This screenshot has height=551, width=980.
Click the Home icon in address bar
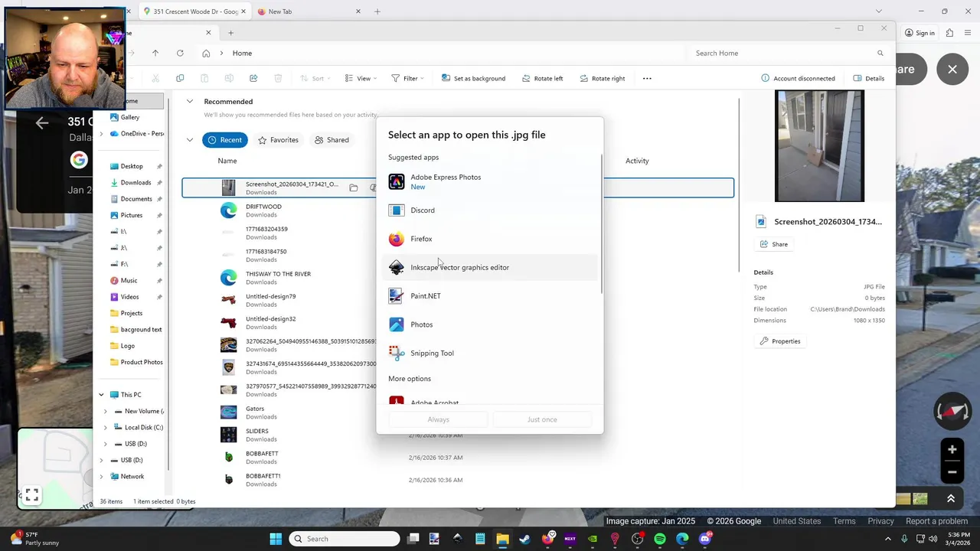pos(206,53)
